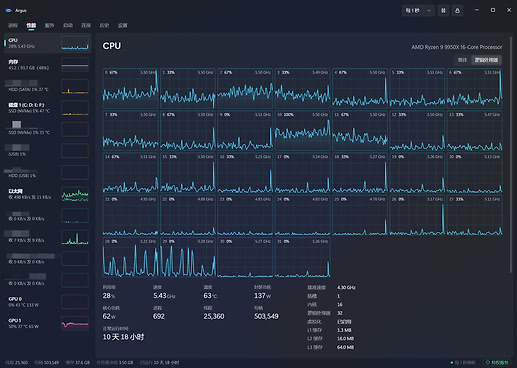Viewport: 517px width, 368px height.
Task: Switch CPU view to 总体 overall
Action: point(462,60)
